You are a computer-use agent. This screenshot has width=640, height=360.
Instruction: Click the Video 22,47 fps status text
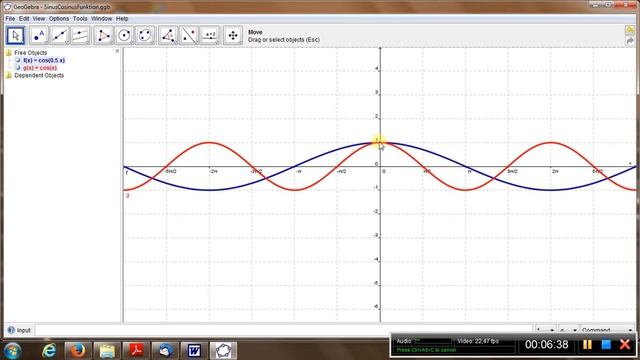point(478,341)
